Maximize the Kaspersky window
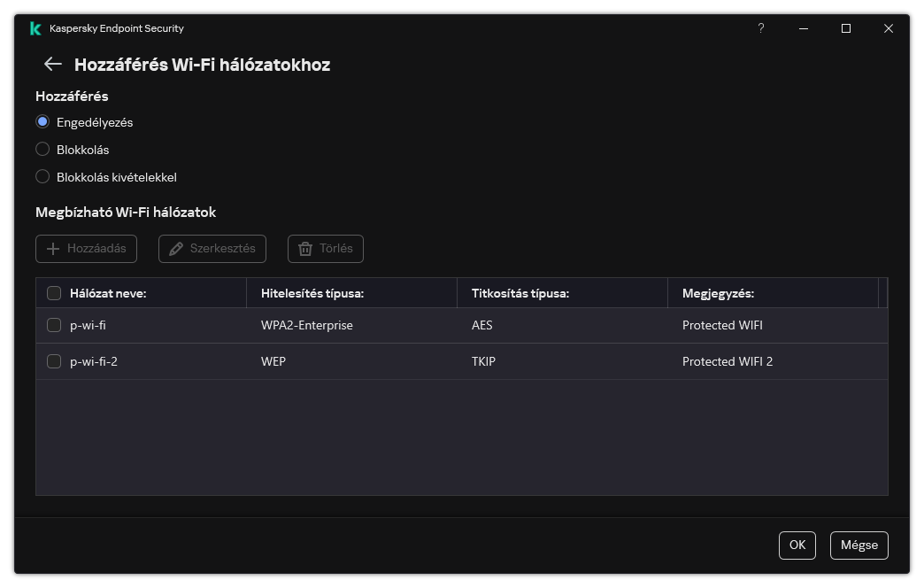This screenshot has height=588, width=924. click(x=845, y=28)
